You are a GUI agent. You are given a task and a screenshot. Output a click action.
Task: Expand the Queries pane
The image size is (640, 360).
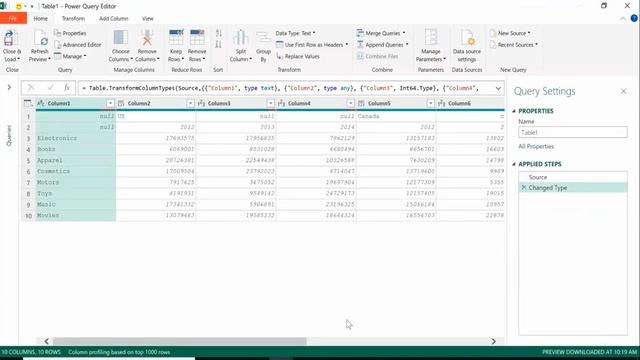pos(9,87)
